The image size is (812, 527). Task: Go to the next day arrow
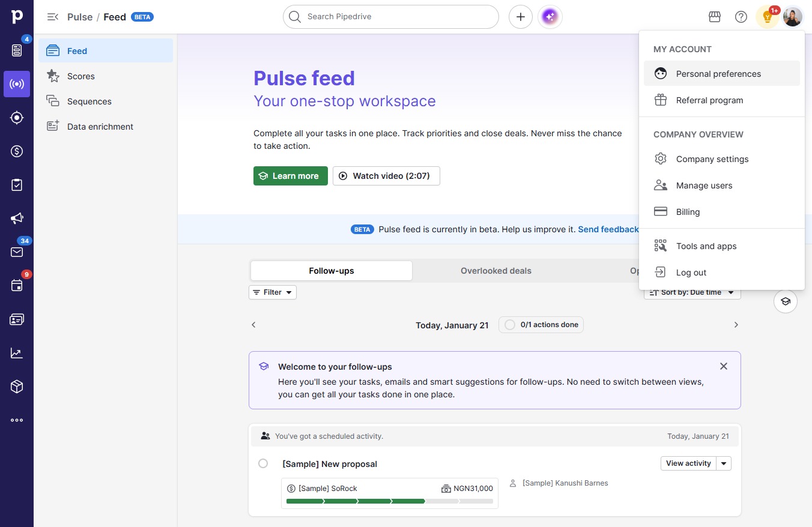click(736, 325)
